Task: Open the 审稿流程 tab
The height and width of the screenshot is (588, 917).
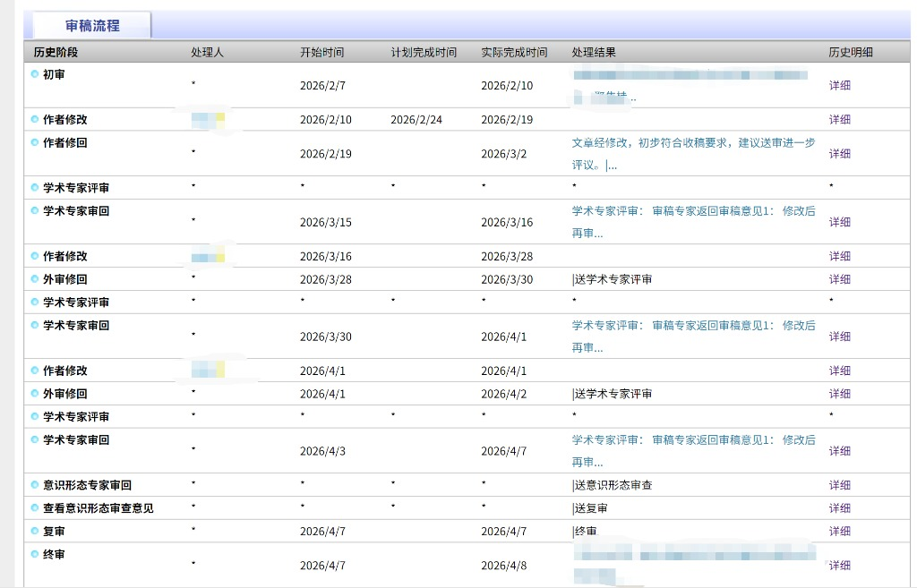Action: pos(91,26)
